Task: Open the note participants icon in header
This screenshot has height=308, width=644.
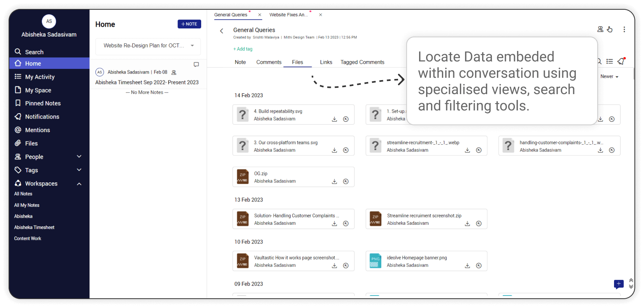Action: 600,30
